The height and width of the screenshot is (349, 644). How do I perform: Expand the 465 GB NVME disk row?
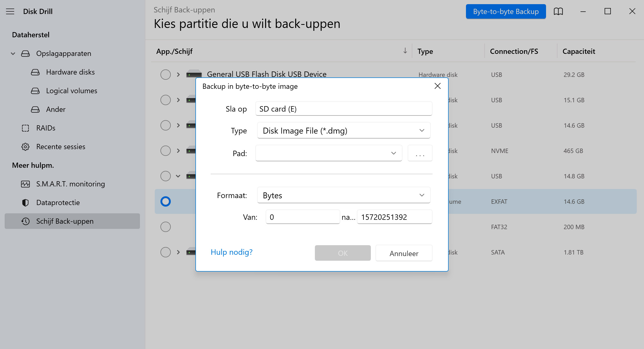point(178,151)
